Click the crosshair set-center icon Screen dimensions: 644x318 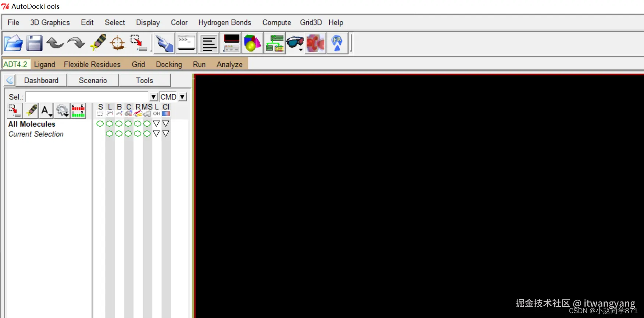[118, 43]
